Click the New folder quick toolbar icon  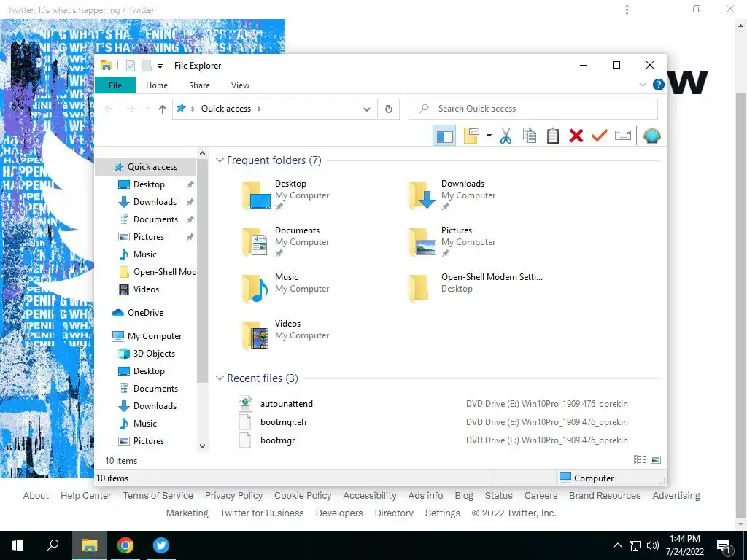[147, 66]
